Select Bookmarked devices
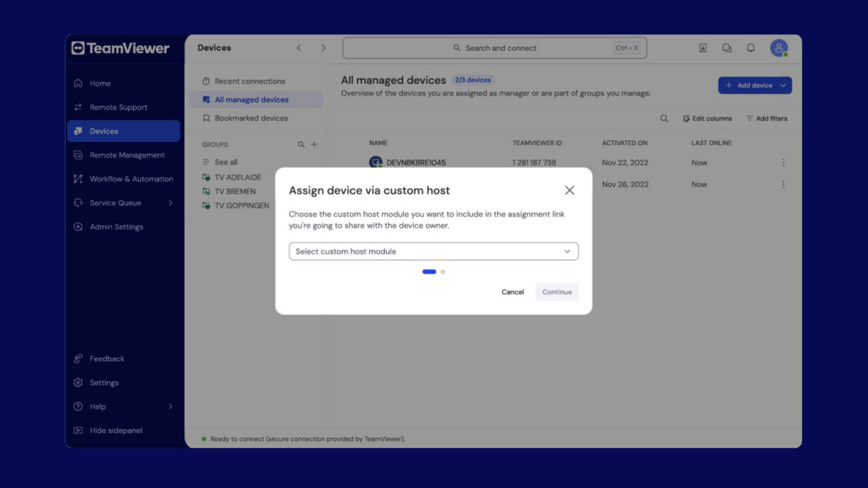The image size is (868, 488). click(256, 118)
